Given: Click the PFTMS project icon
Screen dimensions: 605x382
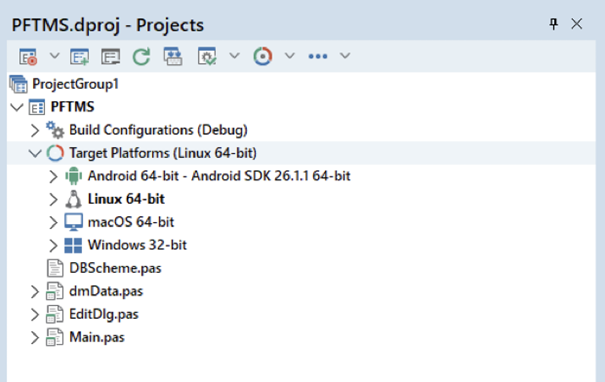Looking at the screenshot, I should [37, 107].
